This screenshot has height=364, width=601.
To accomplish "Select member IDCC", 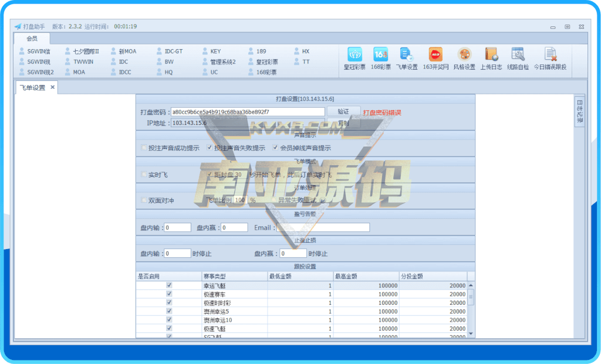I will point(121,72).
